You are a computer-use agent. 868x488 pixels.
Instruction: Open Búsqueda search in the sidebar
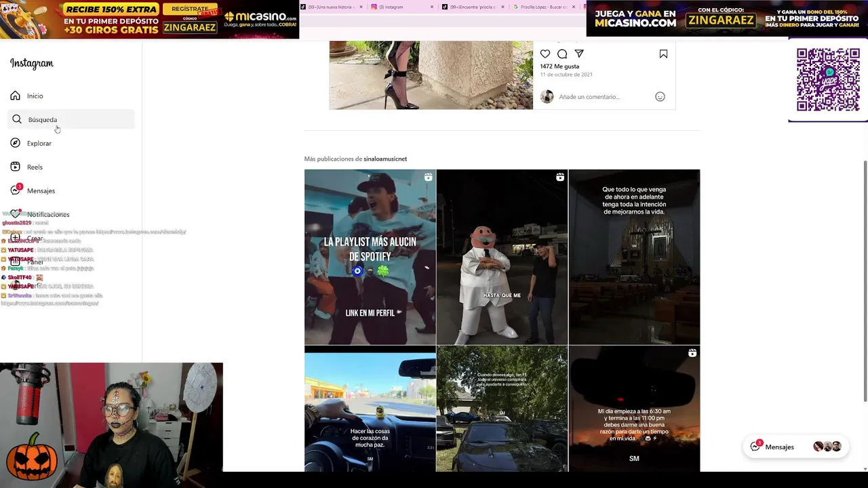(x=71, y=119)
